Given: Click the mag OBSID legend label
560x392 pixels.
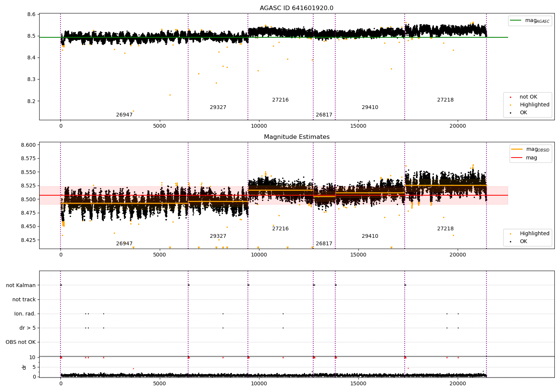Looking at the screenshot, I should [x=538, y=149].
